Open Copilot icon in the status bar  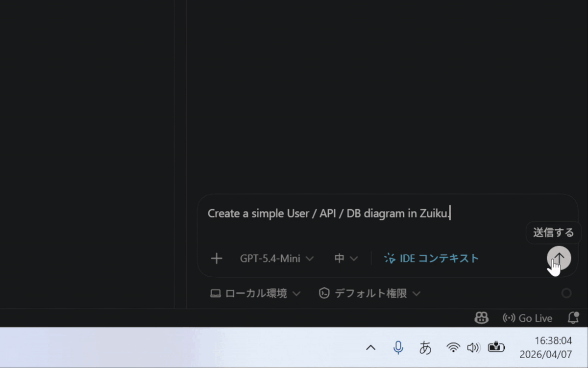(x=481, y=318)
